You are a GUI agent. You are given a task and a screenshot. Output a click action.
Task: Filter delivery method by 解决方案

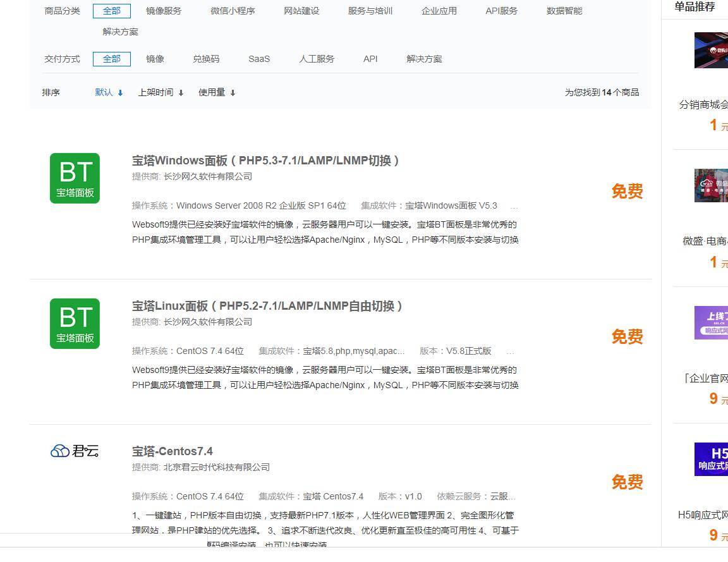pos(425,59)
